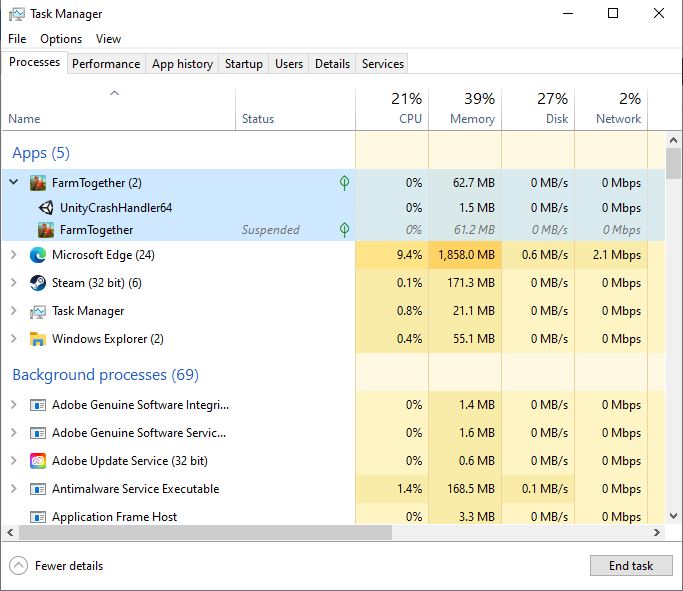Click the green leaf icon on suspended FarmTogether
This screenshot has width=683, height=591.
pyautogui.click(x=344, y=230)
